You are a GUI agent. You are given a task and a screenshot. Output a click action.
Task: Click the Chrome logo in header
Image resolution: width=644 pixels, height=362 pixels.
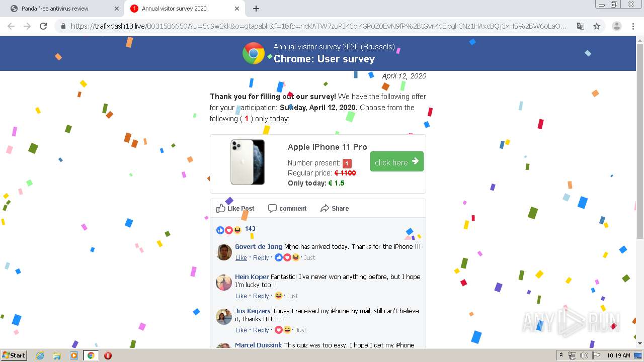coord(254,53)
